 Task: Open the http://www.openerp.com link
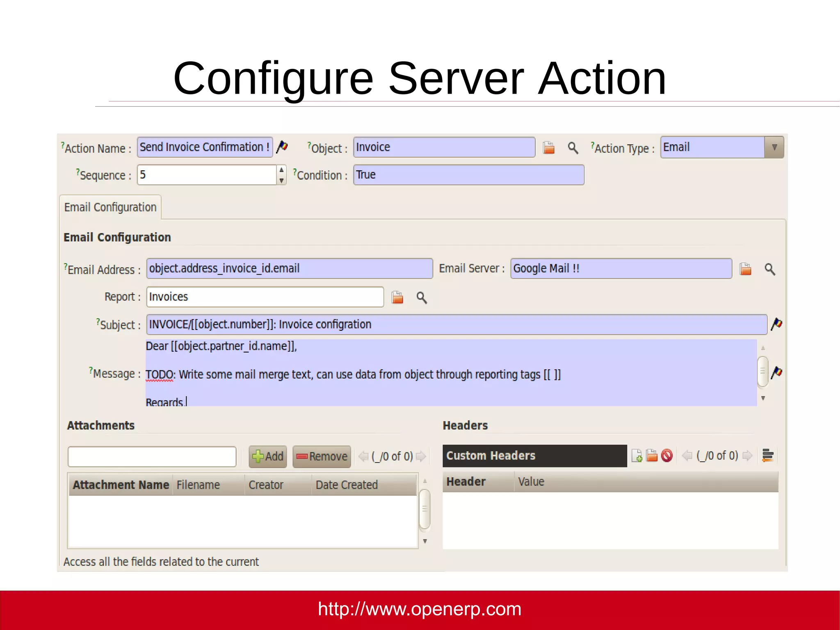[x=420, y=609]
